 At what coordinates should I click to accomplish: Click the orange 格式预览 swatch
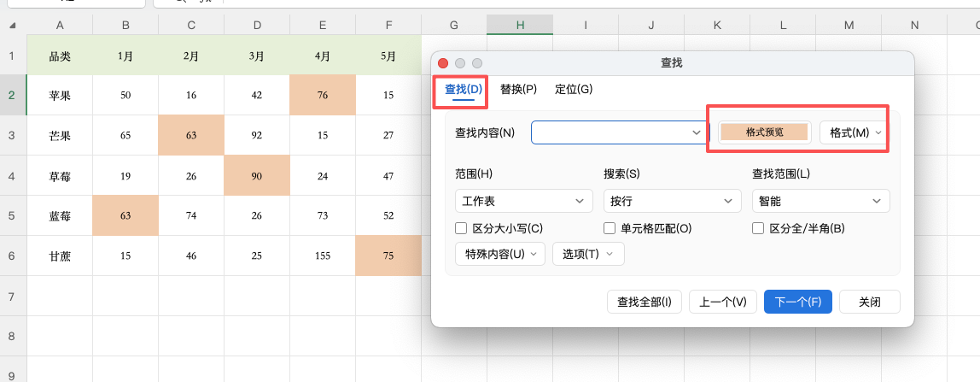[763, 132]
